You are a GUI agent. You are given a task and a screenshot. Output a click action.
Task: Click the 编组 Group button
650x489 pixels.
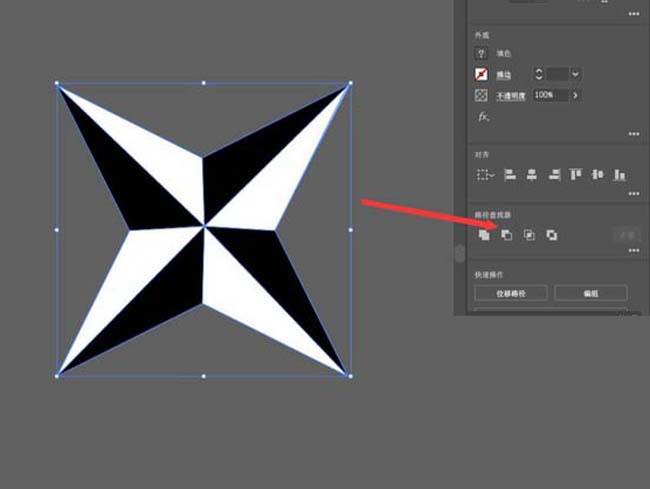pos(591,293)
